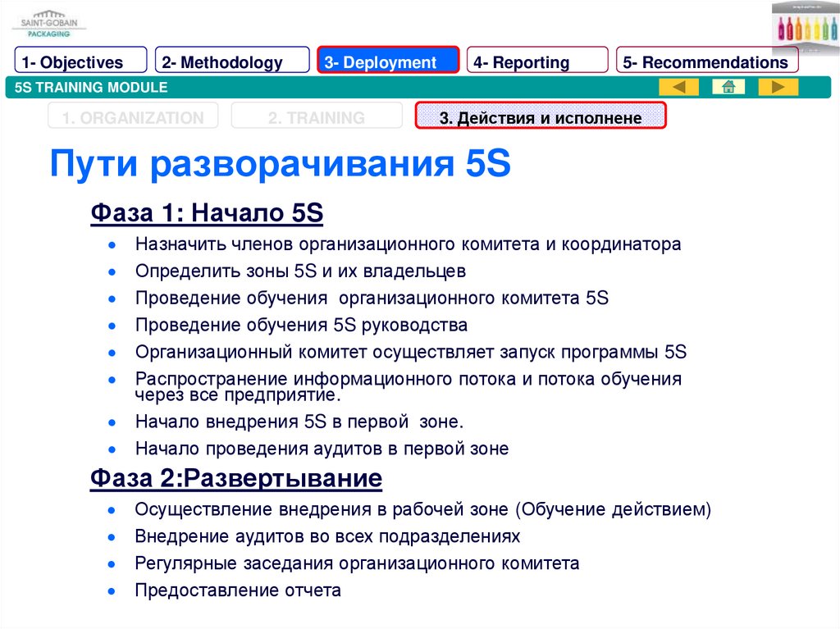Click the forward arrow navigation icon
Screen dimensions: 840x629
click(x=778, y=87)
